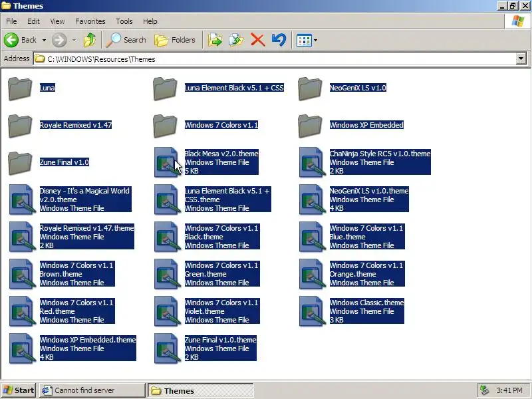Screen dimensions: 532x399
Task: Open the File menu
Action: tap(11, 21)
